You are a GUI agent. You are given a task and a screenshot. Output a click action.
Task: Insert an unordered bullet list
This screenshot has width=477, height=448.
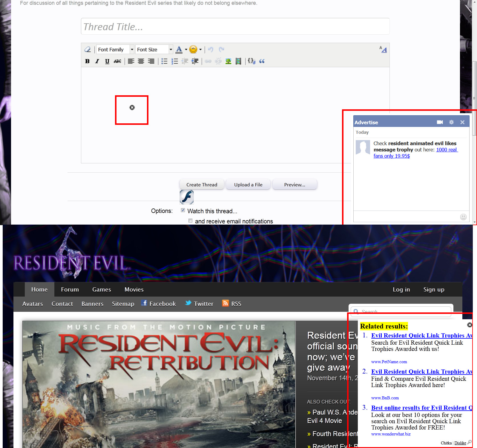tap(164, 61)
